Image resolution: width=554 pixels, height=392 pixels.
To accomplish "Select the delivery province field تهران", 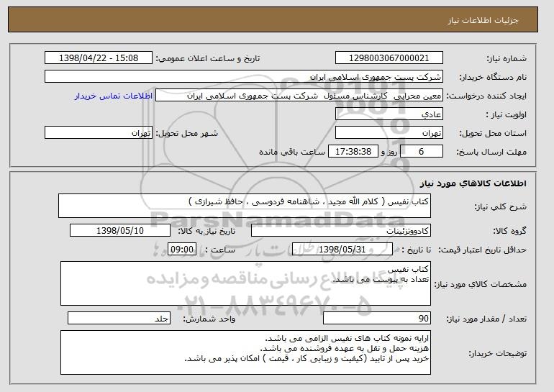I will coord(389,133).
